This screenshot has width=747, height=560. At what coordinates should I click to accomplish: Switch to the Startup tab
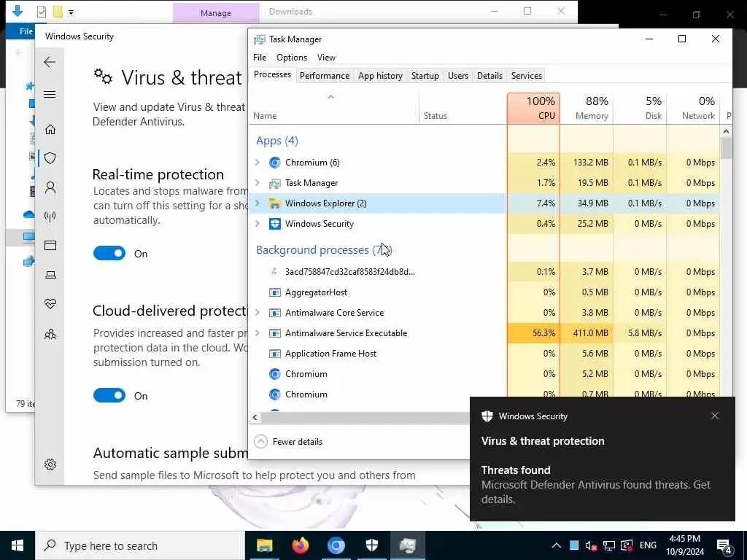(x=425, y=76)
